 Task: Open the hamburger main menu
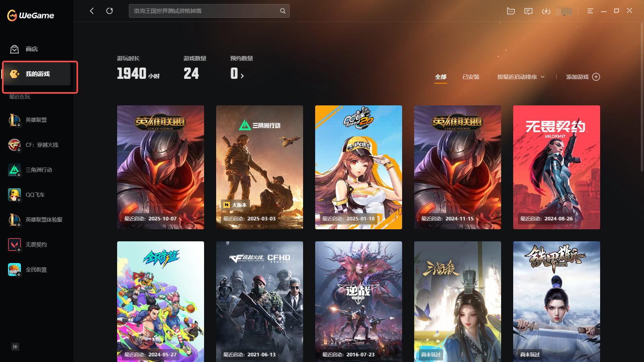(x=590, y=11)
